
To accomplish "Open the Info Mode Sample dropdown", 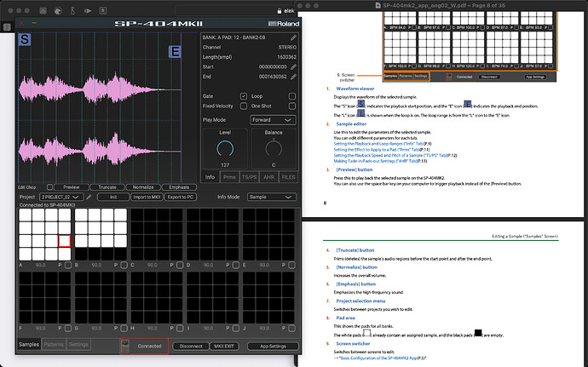I will (272, 197).
